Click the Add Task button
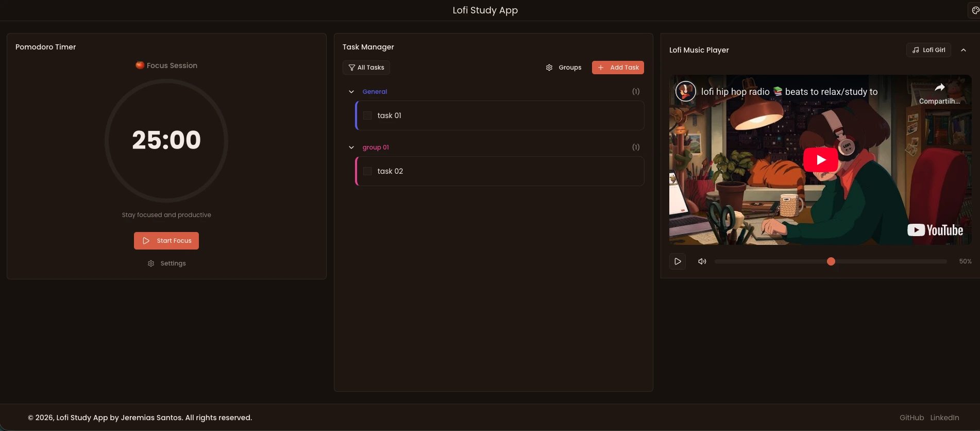 (x=618, y=68)
